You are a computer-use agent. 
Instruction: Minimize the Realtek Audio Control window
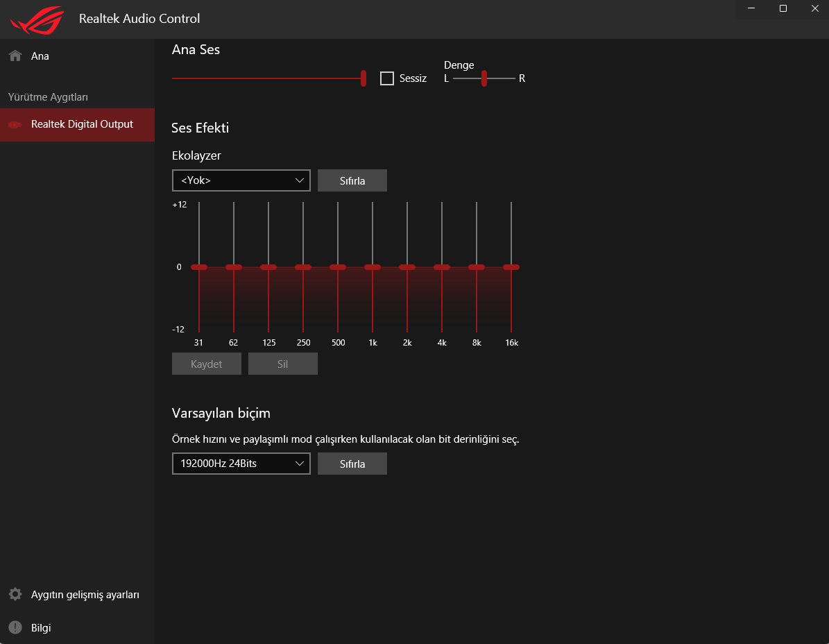[751, 8]
